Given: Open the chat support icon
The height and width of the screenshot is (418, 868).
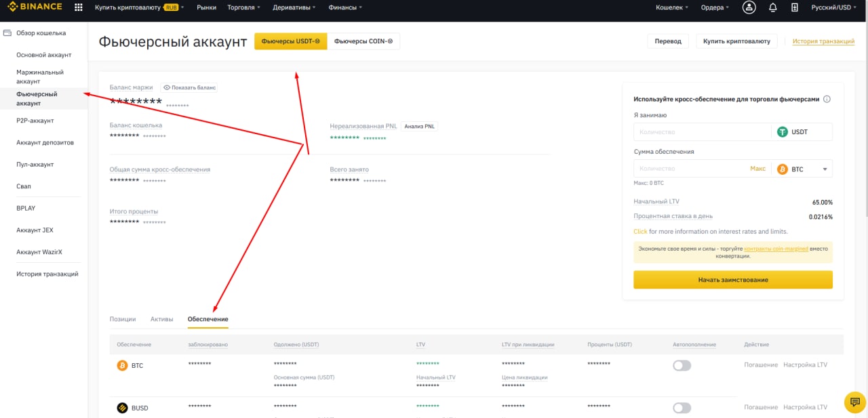Looking at the screenshot, I should pos(854,402).
